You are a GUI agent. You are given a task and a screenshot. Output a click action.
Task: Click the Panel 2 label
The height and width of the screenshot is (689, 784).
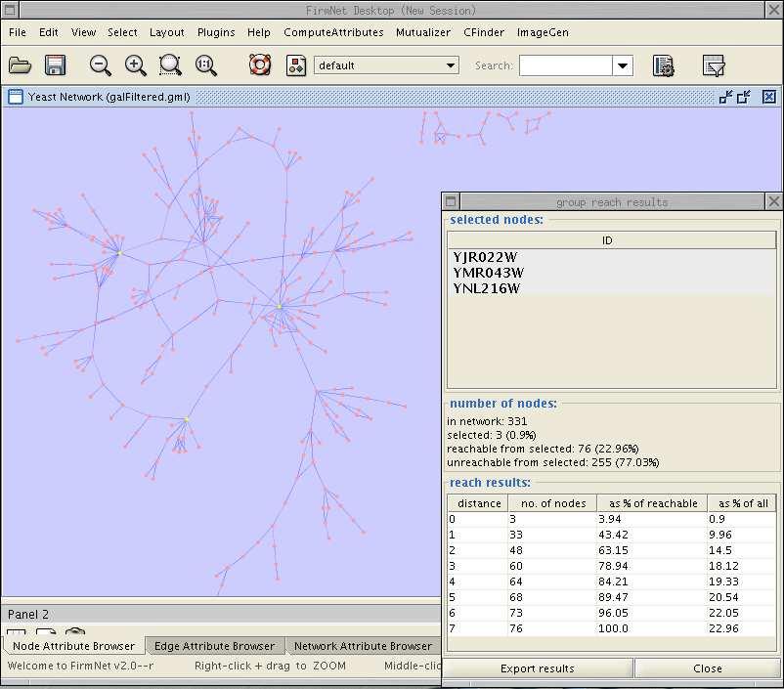click(x=28, y=615)
